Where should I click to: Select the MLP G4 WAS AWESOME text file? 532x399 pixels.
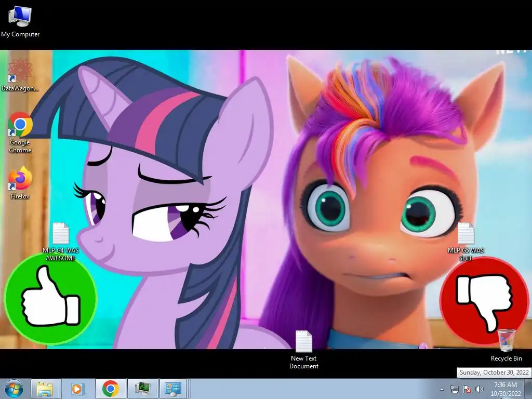click(61, 242)
